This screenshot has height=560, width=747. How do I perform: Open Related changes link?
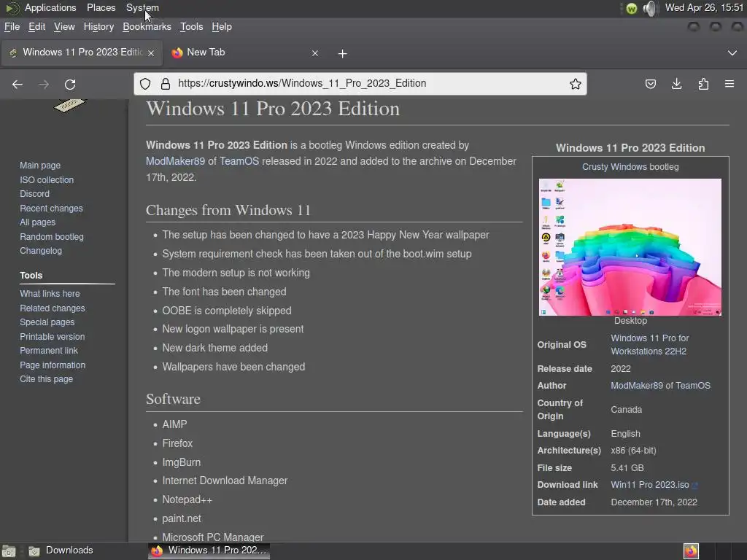[x=53, y=308]
